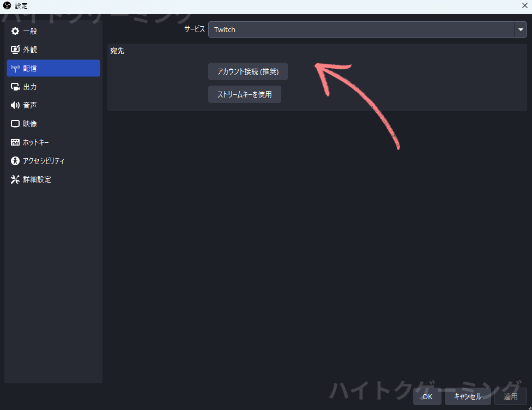
Task: Switch to the 出力 settings tab
Action: click(x=53, y=87)
